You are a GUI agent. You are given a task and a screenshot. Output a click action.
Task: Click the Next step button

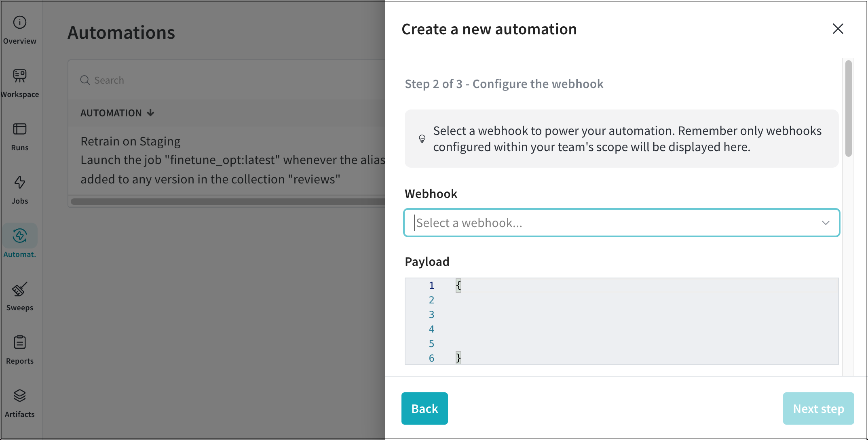pos(818,408)
